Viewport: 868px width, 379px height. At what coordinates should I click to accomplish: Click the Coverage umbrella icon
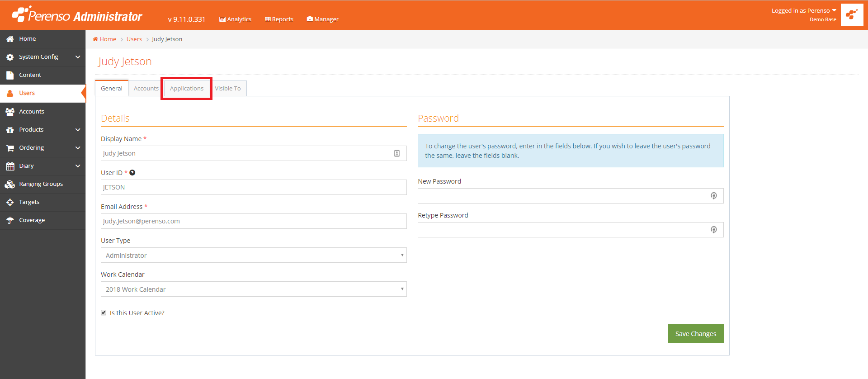pos(10,220)
